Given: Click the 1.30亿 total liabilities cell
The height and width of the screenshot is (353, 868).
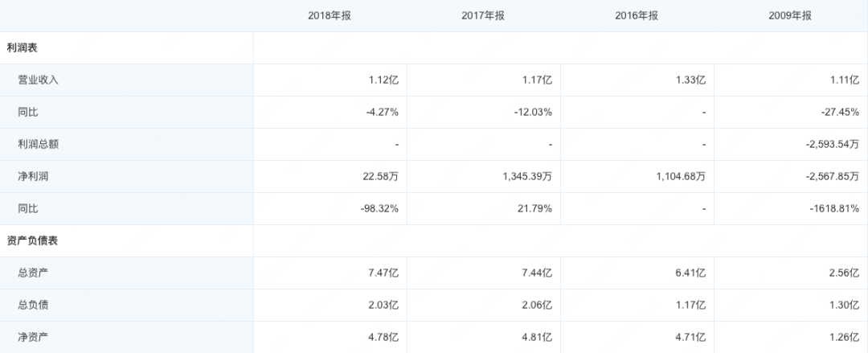Looking at the screenshot, I should [x=843, y=306].
